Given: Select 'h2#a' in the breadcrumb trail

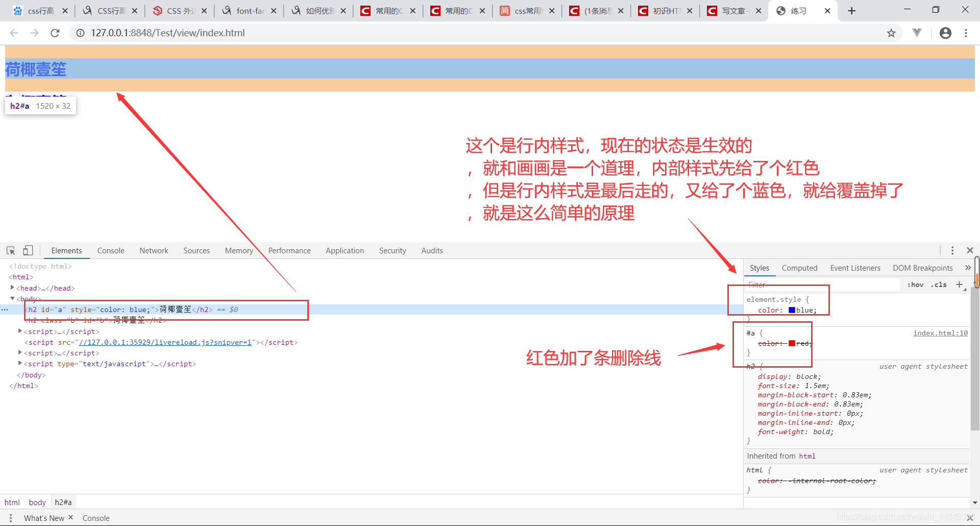Looking at the screenshot, I should (x=63, y=502).
